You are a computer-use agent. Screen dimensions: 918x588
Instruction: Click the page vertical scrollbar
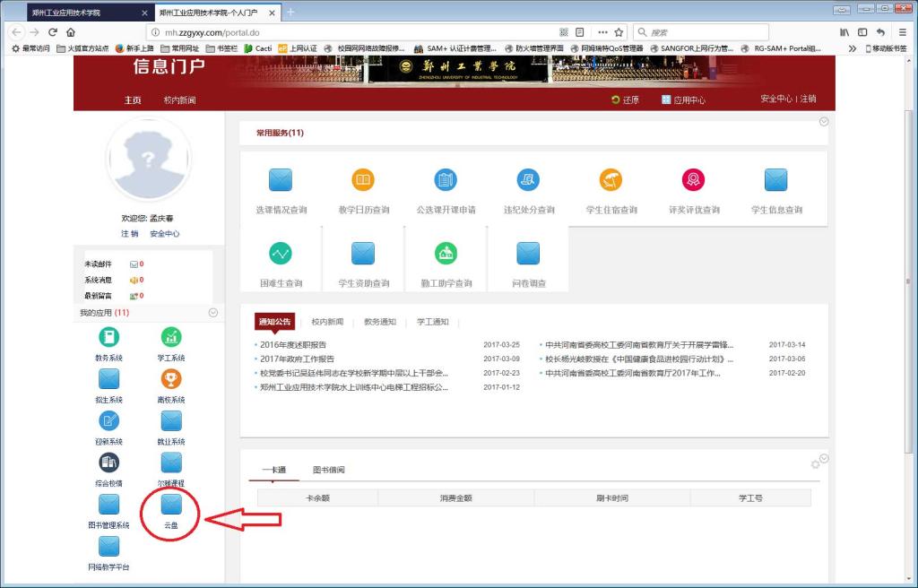(908, 281)
